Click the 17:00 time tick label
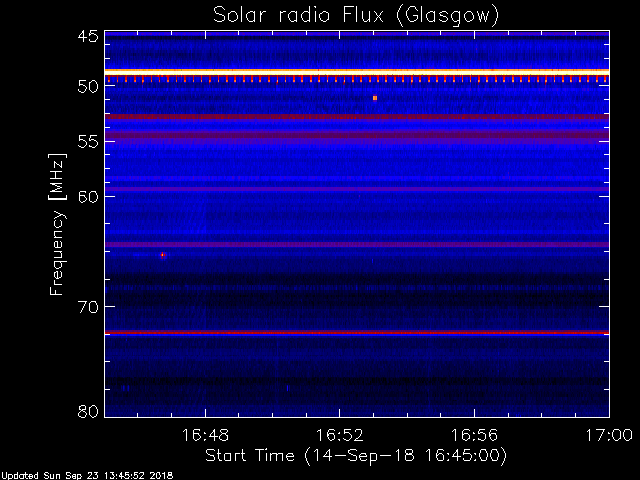This screenshot has width=640, height=480. tap(609, 435)
